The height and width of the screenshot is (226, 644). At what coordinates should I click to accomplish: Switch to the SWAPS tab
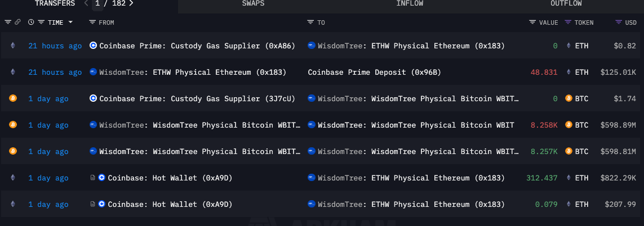253,3
